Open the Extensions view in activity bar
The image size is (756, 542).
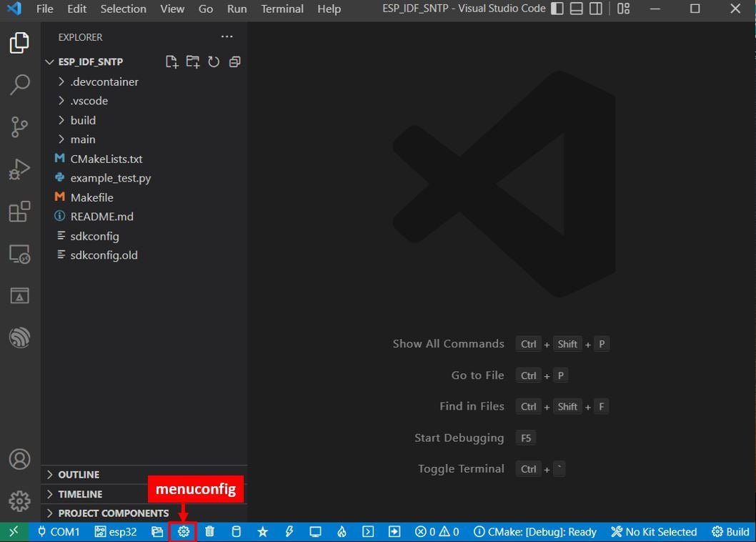[x=19, y=212]
